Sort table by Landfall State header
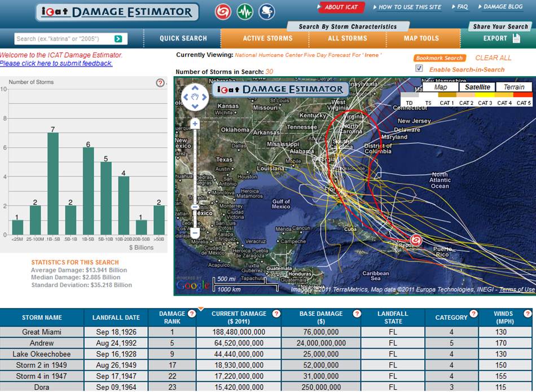This screenshot has width=536, height=392. click(x=393, y=318)
